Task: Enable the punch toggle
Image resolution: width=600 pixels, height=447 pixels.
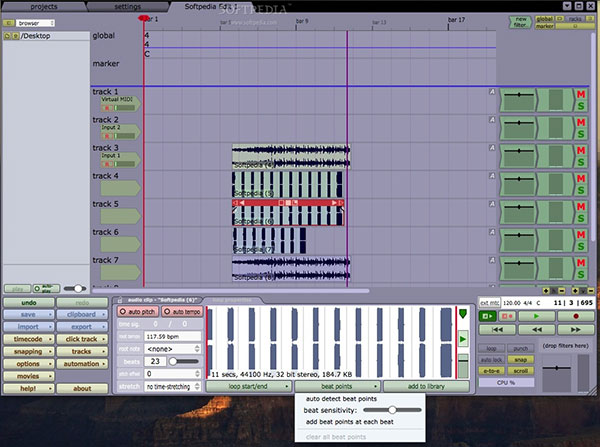Action: tap(520, 349)
